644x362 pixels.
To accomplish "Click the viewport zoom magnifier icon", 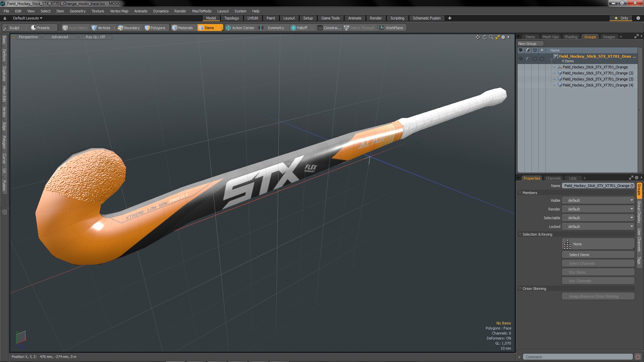I will 491,37.
